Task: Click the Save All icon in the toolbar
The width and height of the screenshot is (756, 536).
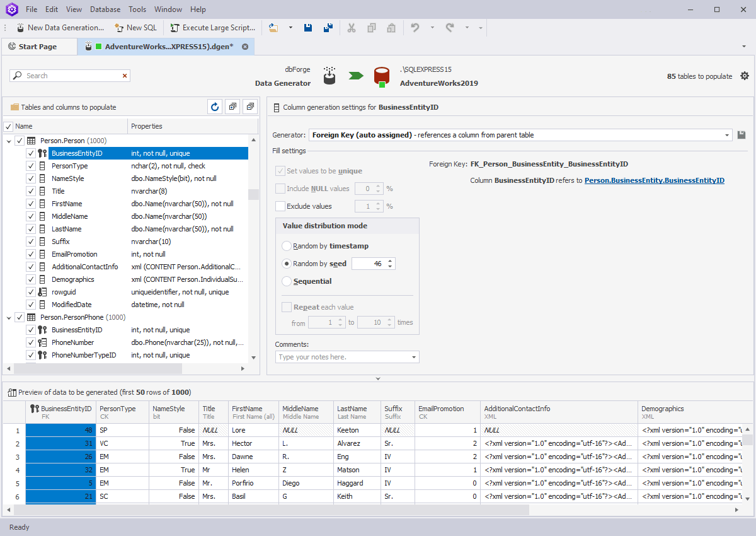Action: [x=328, y=28]
